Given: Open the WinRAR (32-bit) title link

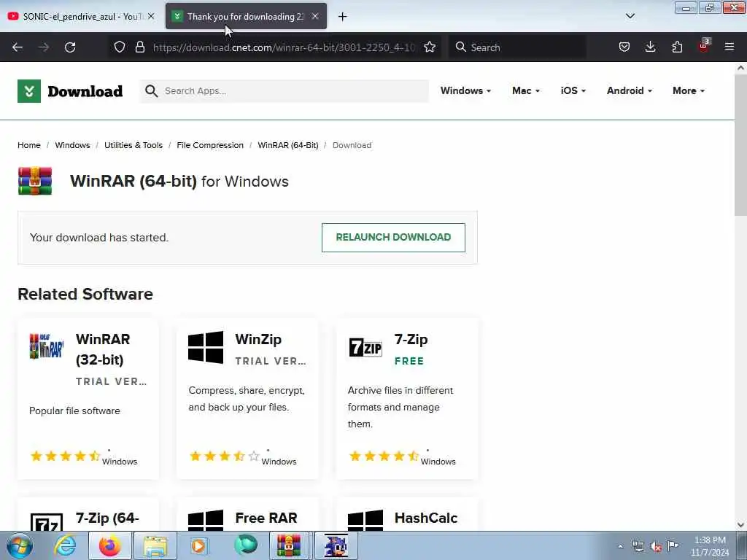Looking at the screenshot, I should (103, 349).
